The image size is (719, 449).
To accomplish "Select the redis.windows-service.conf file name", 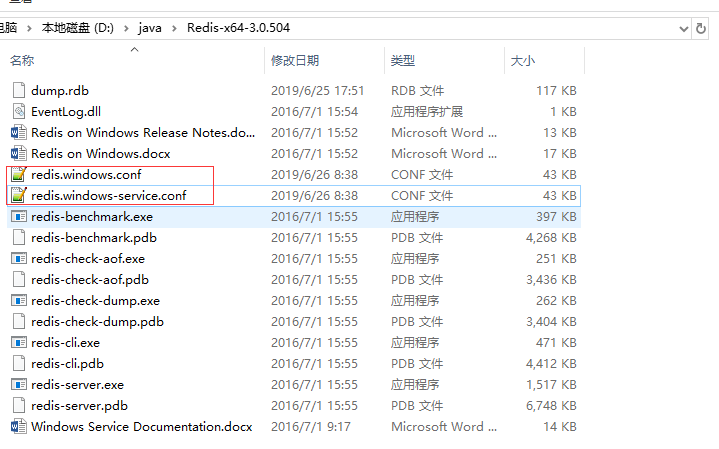I will coord(109,195).
